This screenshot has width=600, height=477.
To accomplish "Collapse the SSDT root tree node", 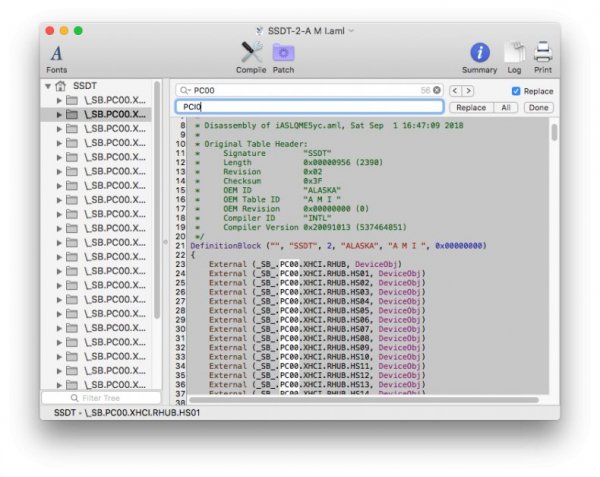I will pyautogui.click(x=48, y=86).
